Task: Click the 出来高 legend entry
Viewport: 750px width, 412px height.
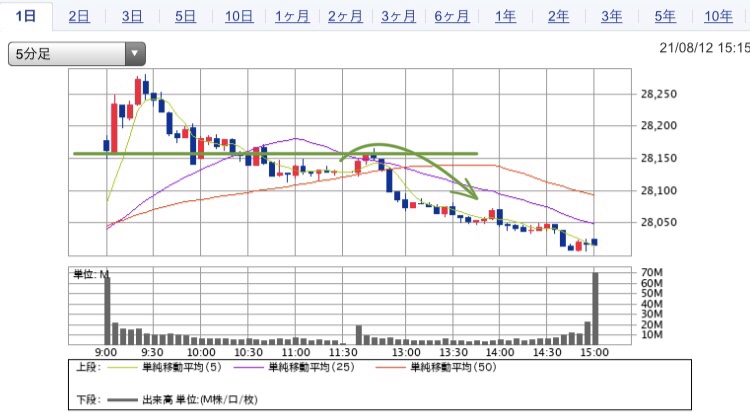Action: (182, 399)
